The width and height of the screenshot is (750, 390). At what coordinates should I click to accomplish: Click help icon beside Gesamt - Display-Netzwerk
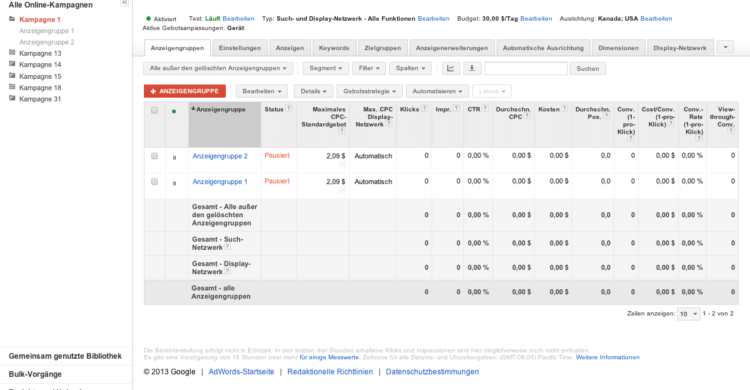[x=228, y=271]
